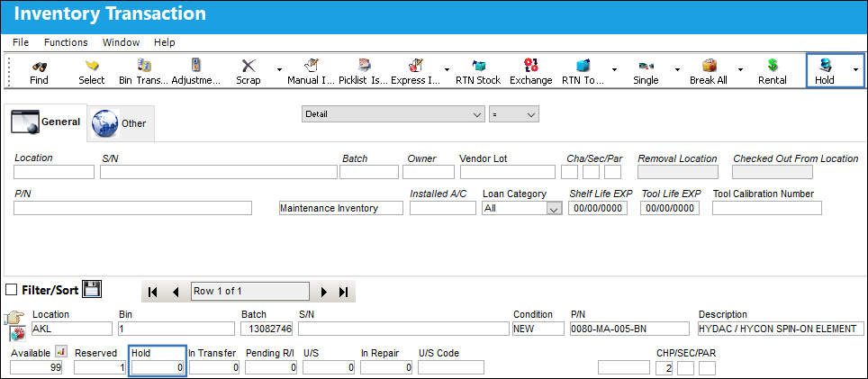
Task: Expand the Hold dropdown arrow
Action: coord(856,69)
